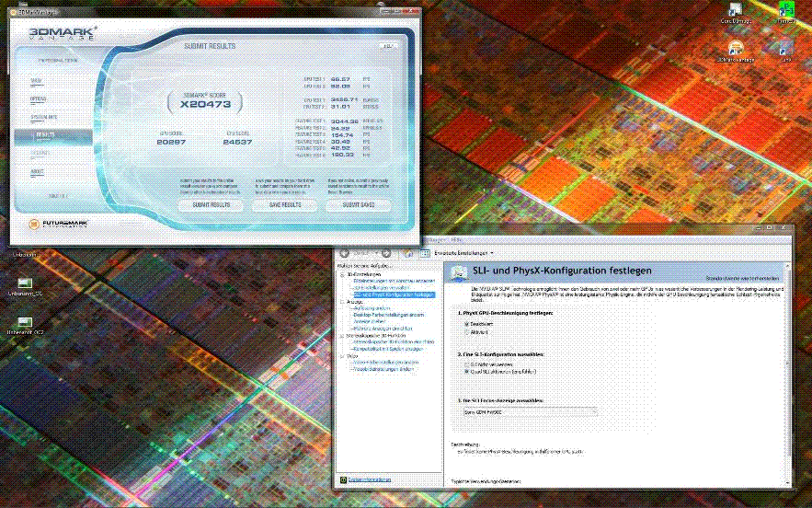Viewport: 812px width, 508px height.
Task: Click SUBMIT SAVED button
Action: [x=359, y=204]
